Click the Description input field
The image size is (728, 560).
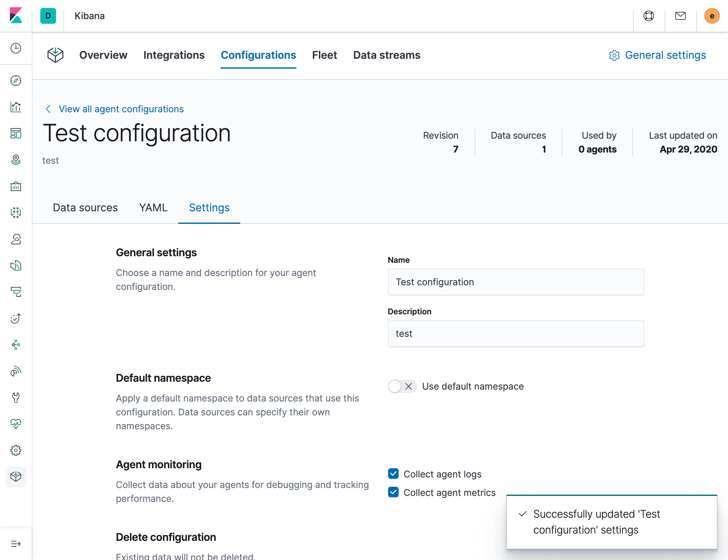click(515, 333)
